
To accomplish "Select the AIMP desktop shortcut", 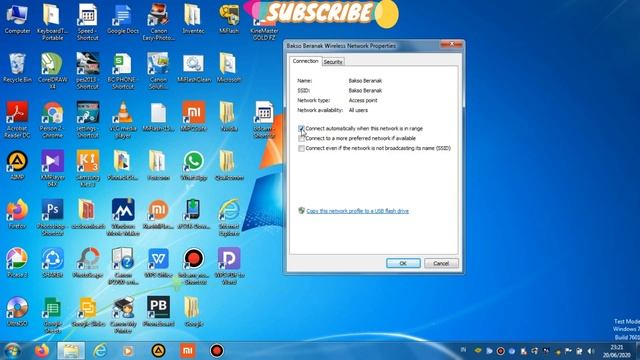I will click(17, 166).
